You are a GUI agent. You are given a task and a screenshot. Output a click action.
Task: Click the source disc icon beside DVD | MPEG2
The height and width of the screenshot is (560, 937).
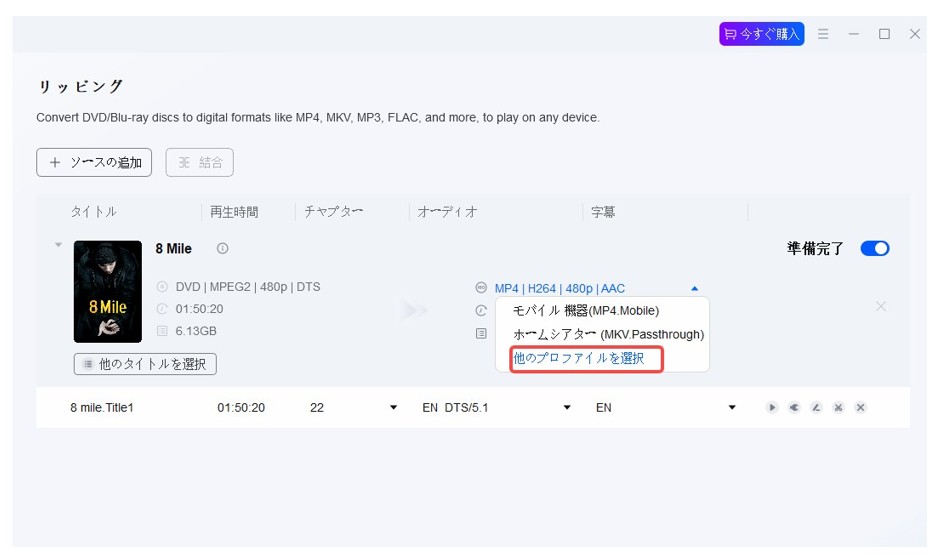(162, 287)
